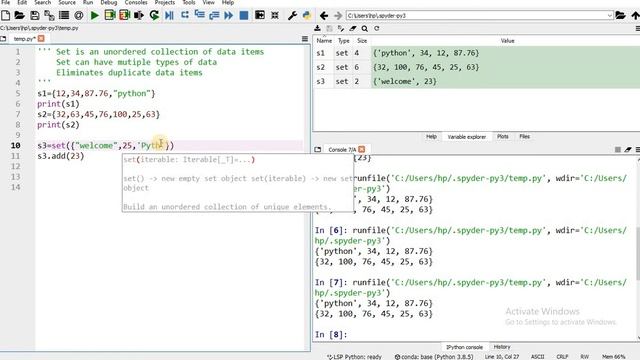The image size is (640, 360).
Task: Run current cell icon
Action: 110,16
